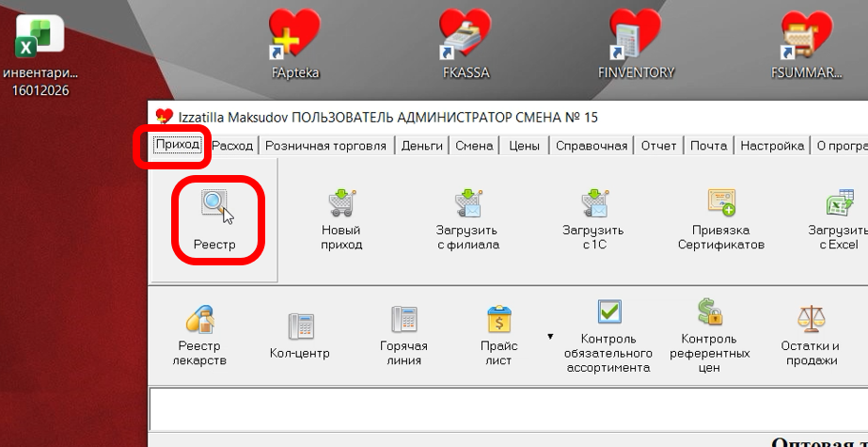The height and width of the screenshot is (447, 868).
Task: Switch to the Справочная tab
Action: [x=592, y=146]
